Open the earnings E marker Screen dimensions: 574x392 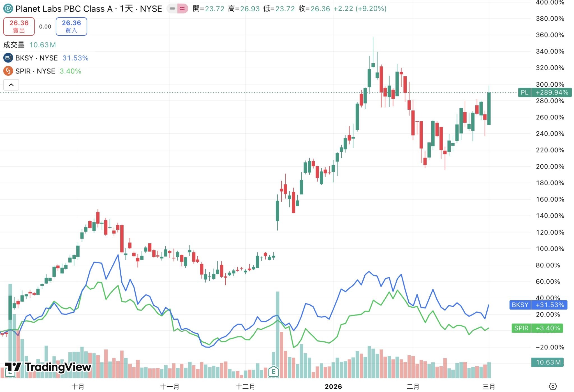click(x=273, y=372)
